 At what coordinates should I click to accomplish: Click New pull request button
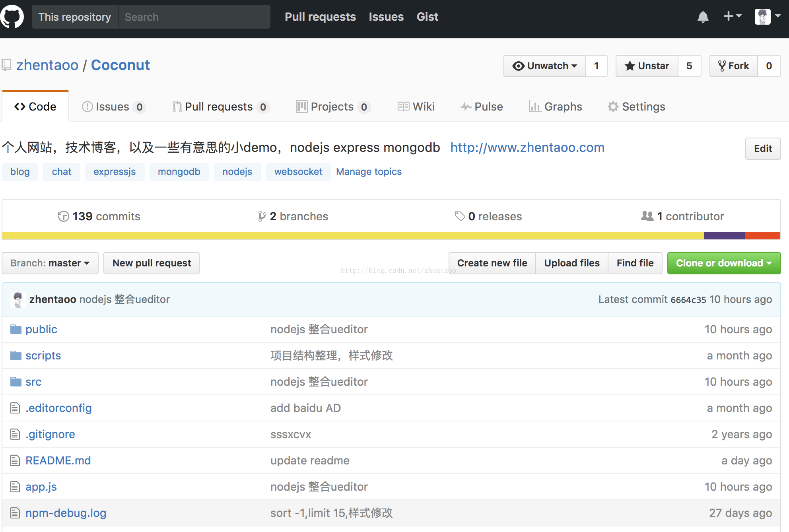(152, 263)
